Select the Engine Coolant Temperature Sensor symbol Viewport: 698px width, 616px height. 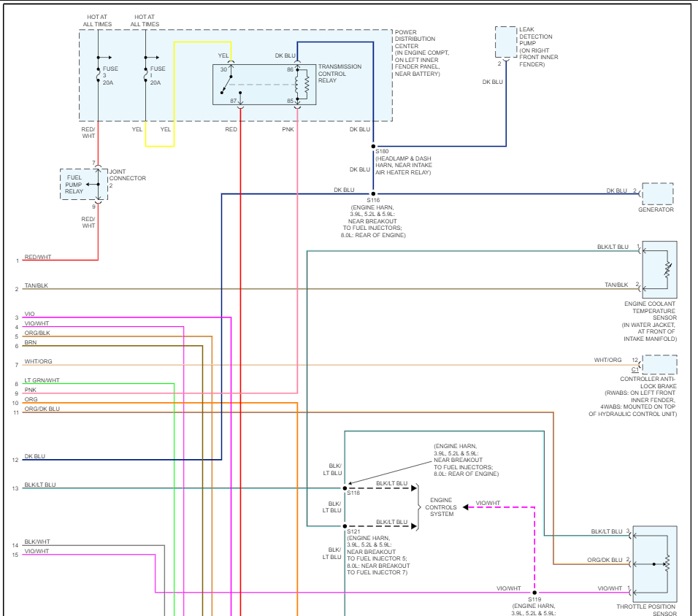(659, 269)
